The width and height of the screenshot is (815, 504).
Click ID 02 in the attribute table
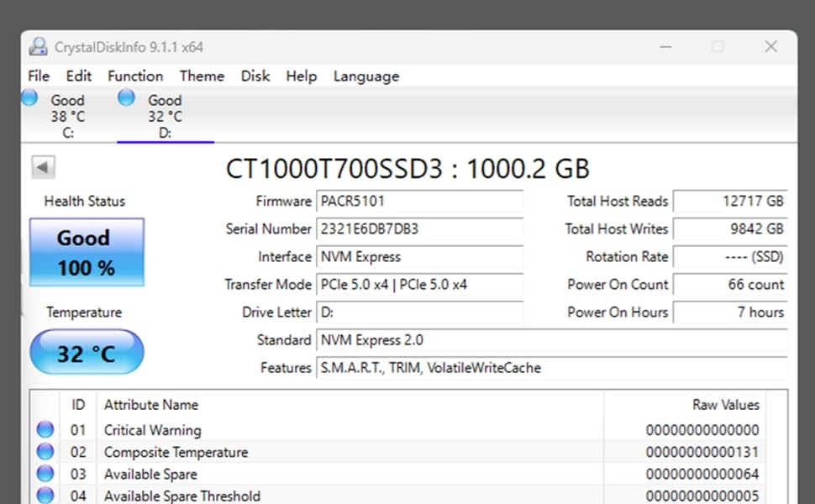click(x=78, y=452)
